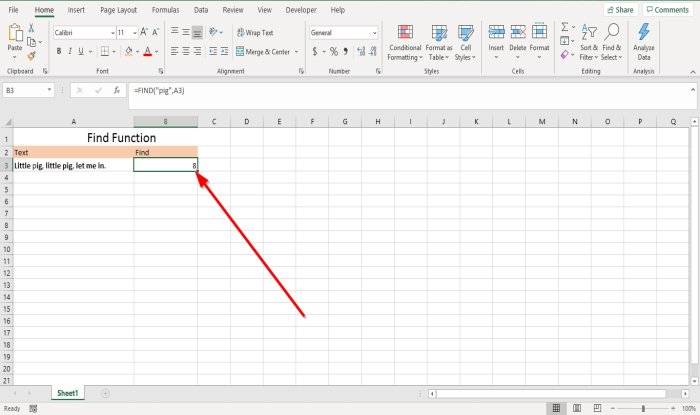700x415 pixels.
Task: Open the font size dropdown
Action: click(135, 33)
